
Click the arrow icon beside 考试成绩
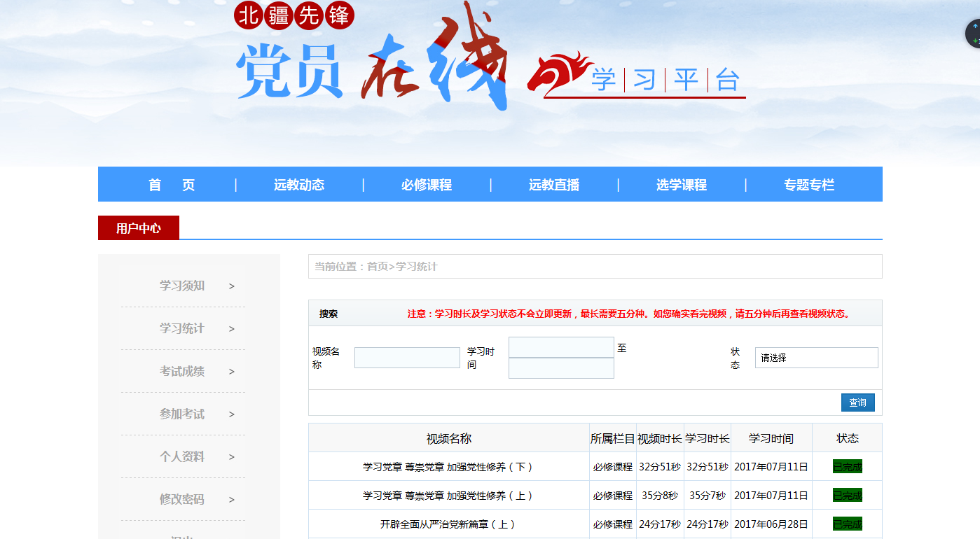pyautogui.click(x=232, y=372)
